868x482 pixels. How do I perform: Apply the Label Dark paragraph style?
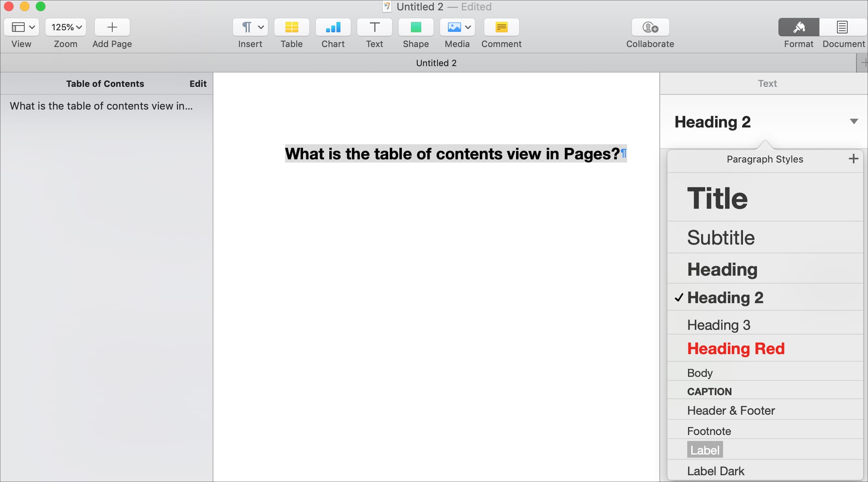click(765, 470)
